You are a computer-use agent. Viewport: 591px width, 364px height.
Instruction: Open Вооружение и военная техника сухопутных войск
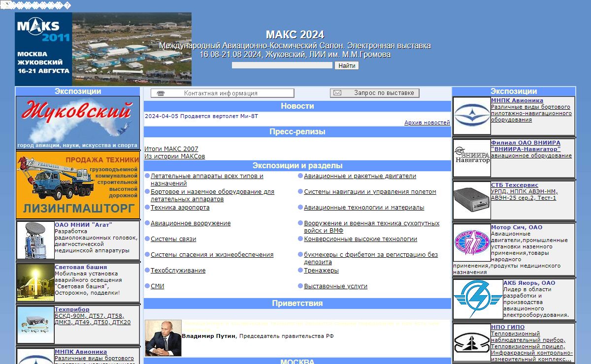click(x=372, y=227)
